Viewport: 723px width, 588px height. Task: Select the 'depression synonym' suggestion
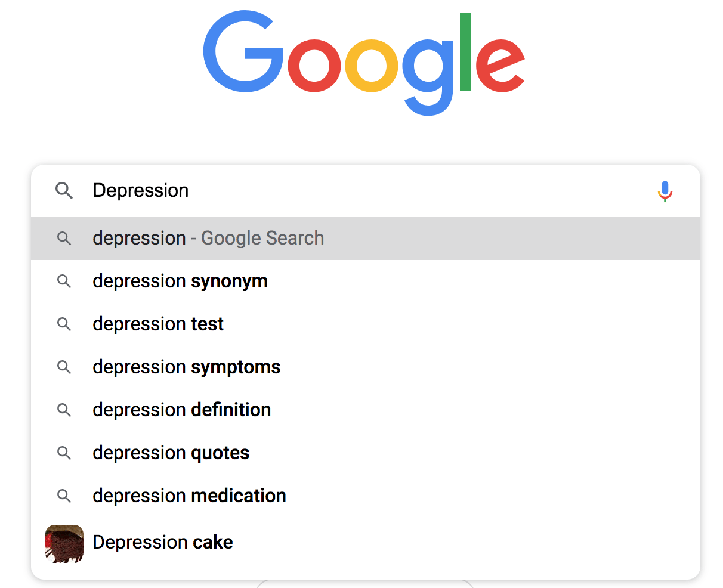click(x=180, y=281)
